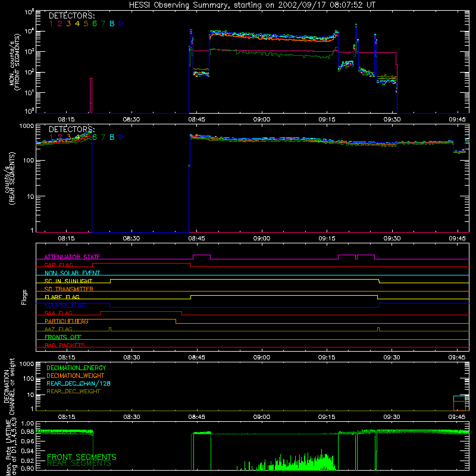Click the DECIMATION CHANNEL or weight axis title

click(9, 386)
